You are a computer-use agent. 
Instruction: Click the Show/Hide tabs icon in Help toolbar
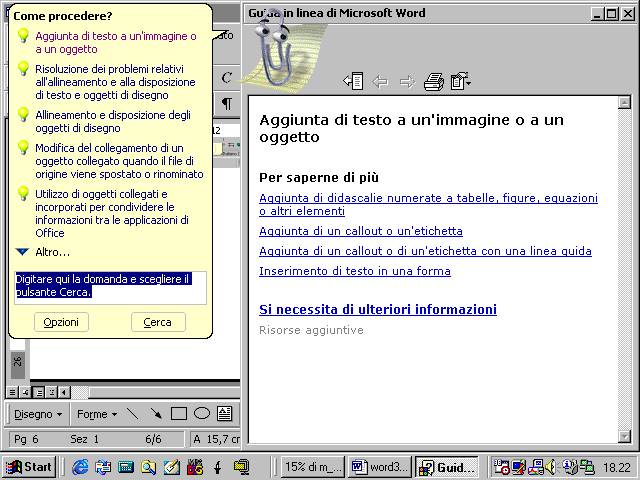click(353, 81)
